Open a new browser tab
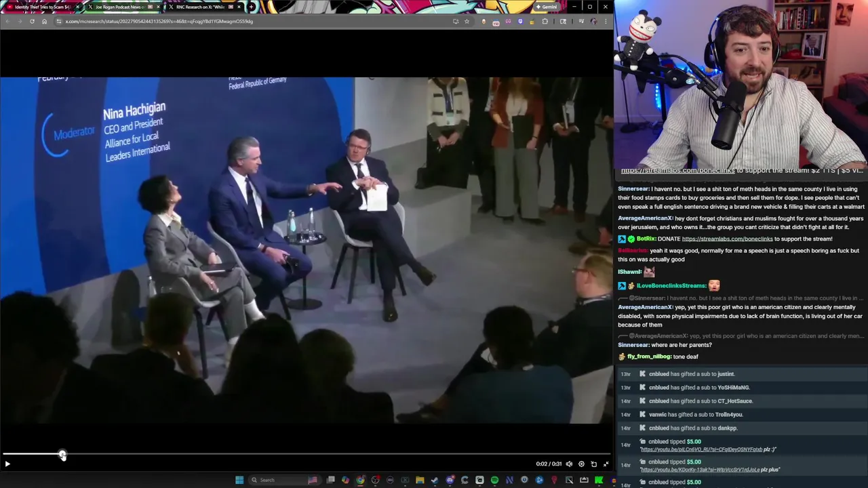This screenshot has width=868, height=488. coord(252,7)
